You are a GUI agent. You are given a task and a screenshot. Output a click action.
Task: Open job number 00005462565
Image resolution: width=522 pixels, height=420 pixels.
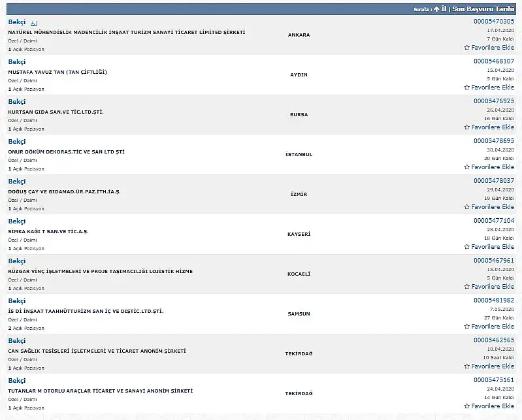(x=494, y=340)
